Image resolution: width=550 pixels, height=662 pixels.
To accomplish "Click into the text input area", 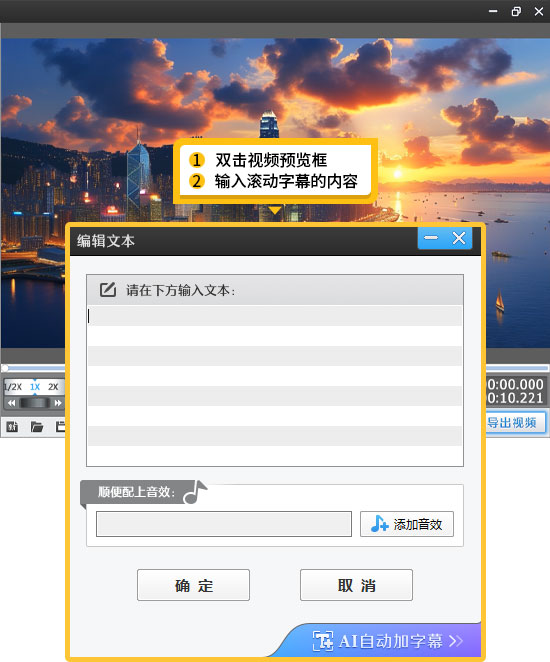I will pyautogui.click(x=275, y=385).
